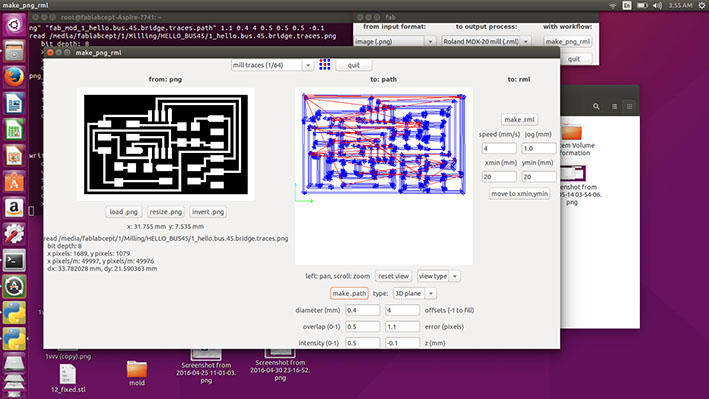
Task: Click the offsets (-1 to fill) input field
Action: [402, 310]
